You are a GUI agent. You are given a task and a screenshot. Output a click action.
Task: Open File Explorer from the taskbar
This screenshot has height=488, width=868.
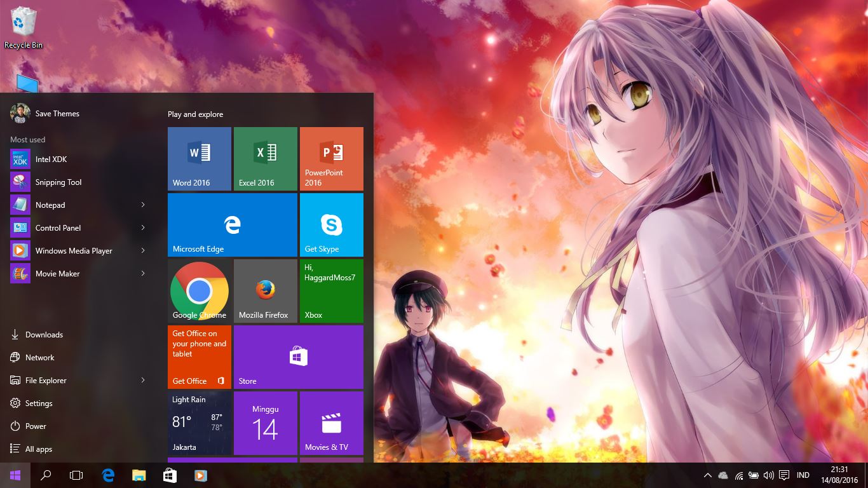139,475
